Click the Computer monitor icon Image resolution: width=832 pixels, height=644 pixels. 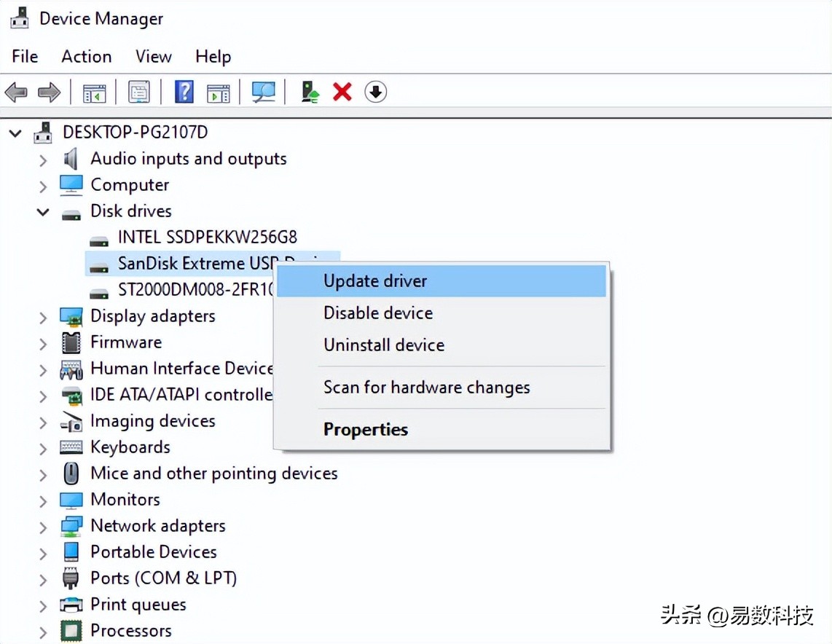pyautogui.click(x=71, y=185)
